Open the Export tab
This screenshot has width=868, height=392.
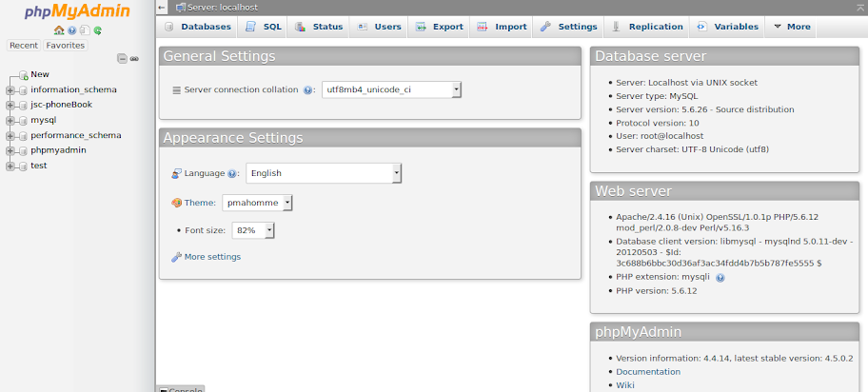[x=439, y=27]
